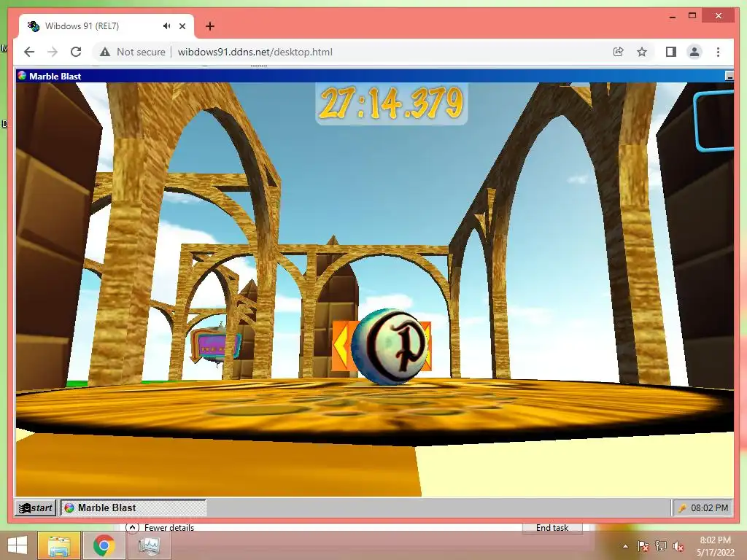The image size is (747, 560).
Task: Click the purple floating sign in game
Action: (x=216, y=345)
